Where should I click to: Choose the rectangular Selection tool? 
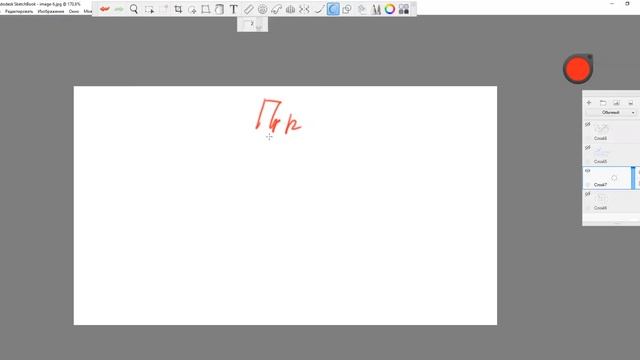(149, 9)
